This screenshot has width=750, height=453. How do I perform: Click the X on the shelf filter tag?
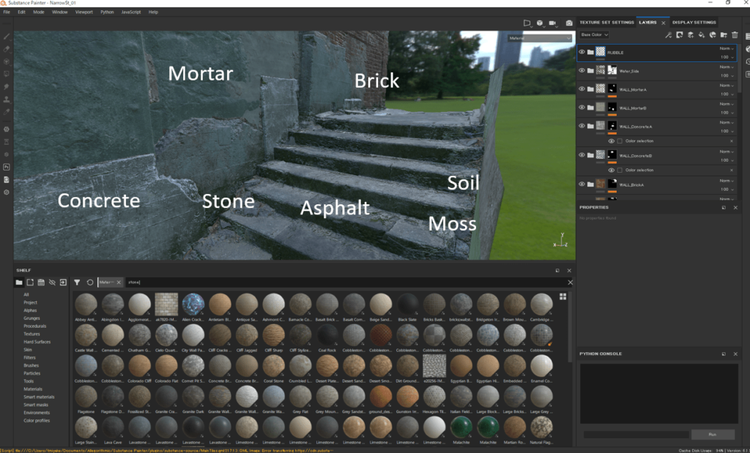(119, 283)
